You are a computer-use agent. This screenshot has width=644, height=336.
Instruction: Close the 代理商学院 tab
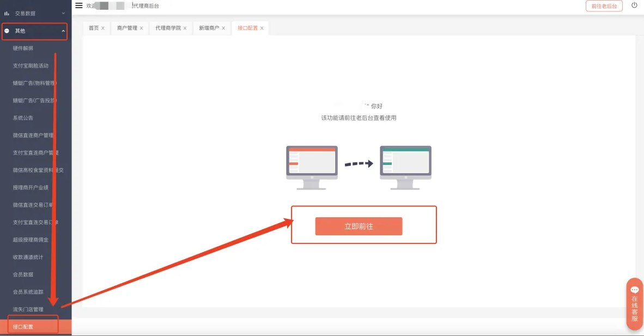[185, 28]
